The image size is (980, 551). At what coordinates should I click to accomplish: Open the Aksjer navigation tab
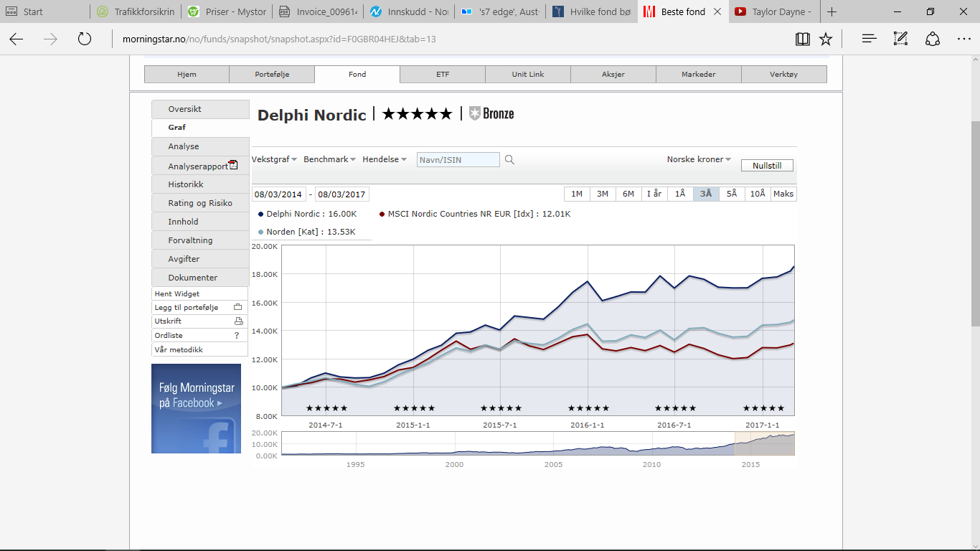click(x=613, y=74)
